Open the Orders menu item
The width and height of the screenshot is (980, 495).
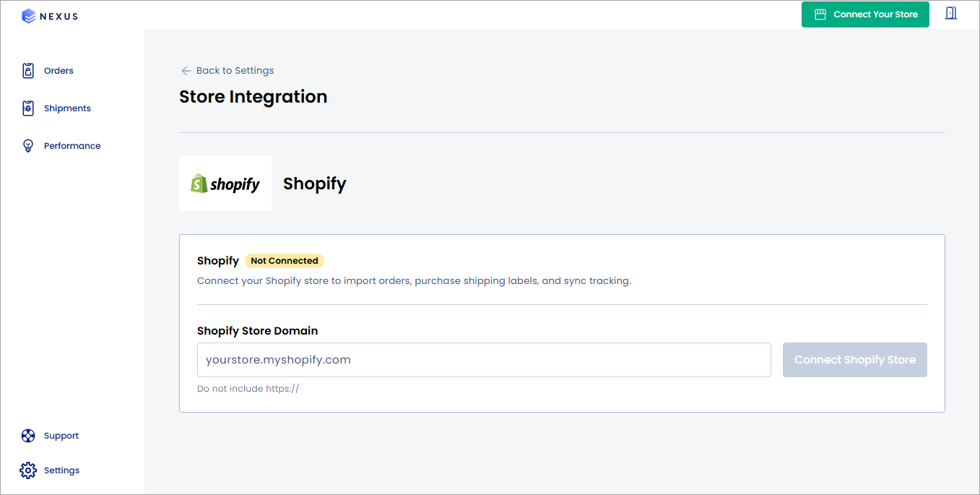click(x=58, y=71)
